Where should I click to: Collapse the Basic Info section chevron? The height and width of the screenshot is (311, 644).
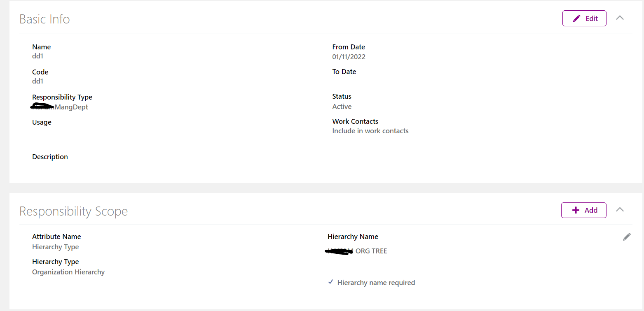click(620, 18)
